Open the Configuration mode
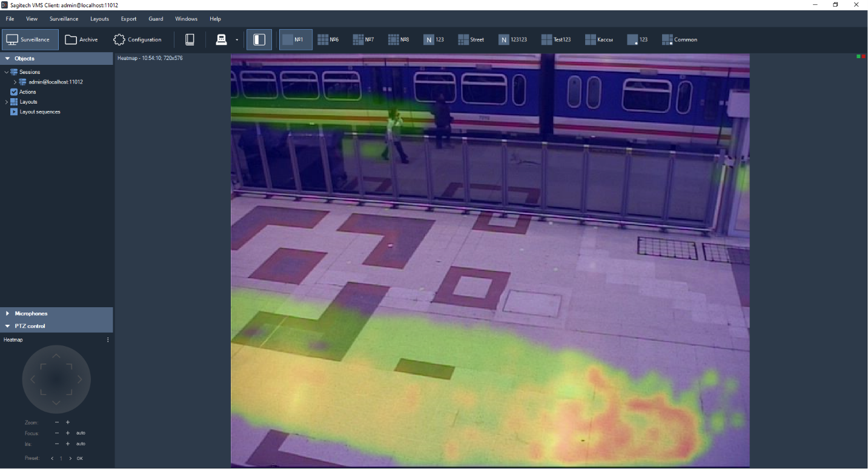This screenshot has height=469, width=868. point(137,40)
